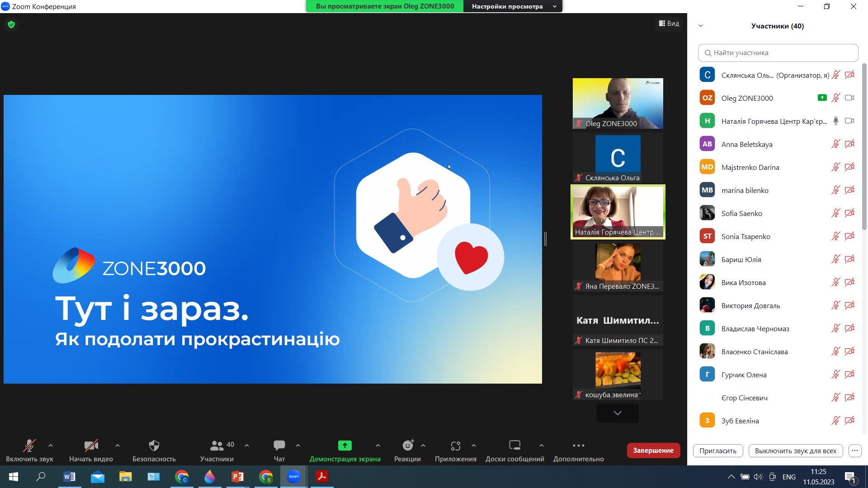Select кошуба эвелина video thumbnail
This screenshot has width=868, height=488.
click(618, 375)
